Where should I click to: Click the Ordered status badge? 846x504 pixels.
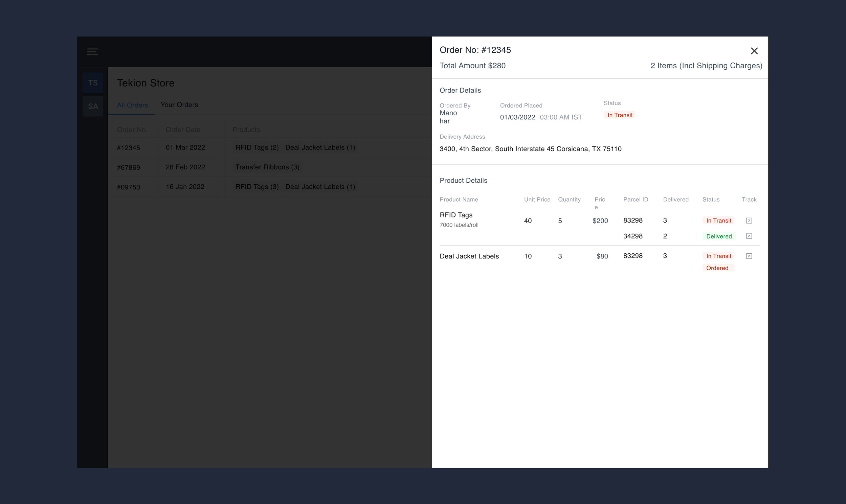click(x=717, y=268)
